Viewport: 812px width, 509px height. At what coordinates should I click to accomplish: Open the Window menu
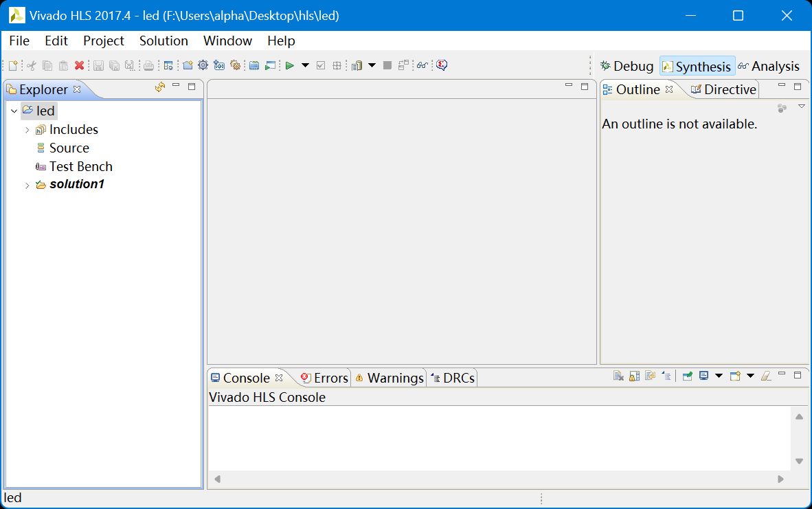(x=227, y=41)
